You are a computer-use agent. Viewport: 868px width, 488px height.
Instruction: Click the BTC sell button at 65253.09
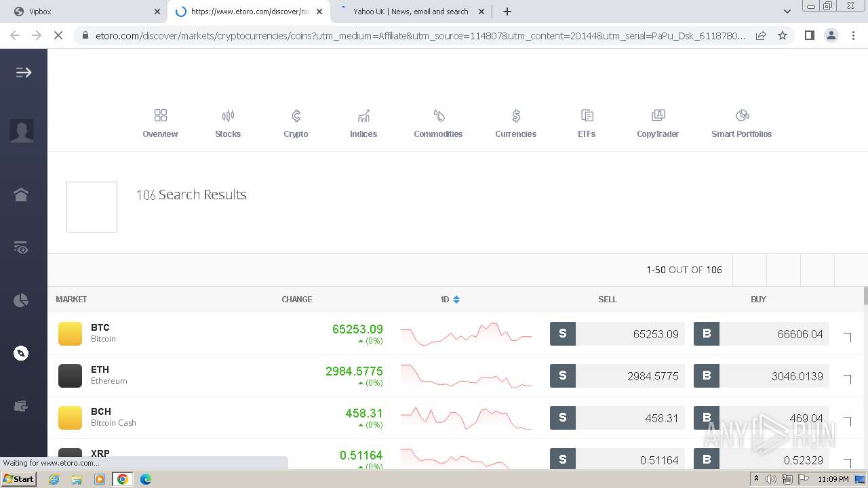click(x=617, y=333)
